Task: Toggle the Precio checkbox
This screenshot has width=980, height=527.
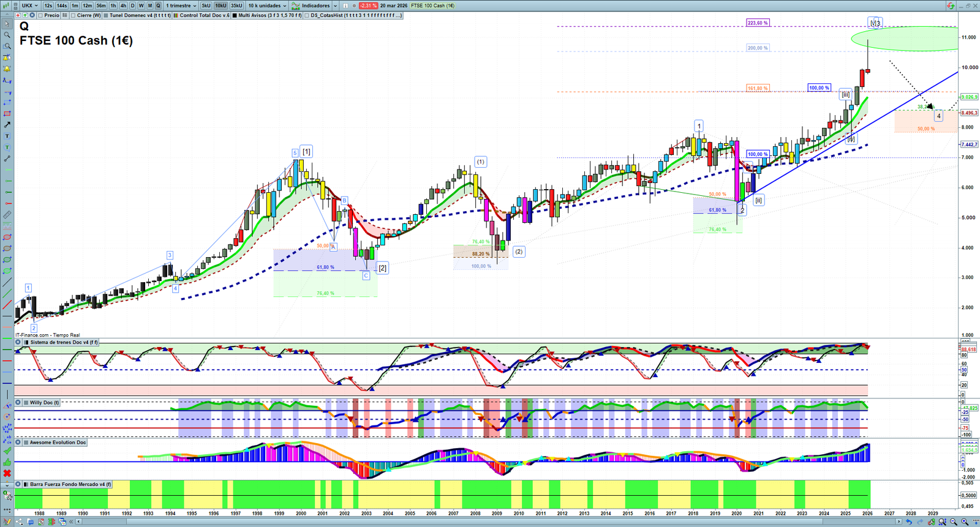Action: click(x=40, y=15)
